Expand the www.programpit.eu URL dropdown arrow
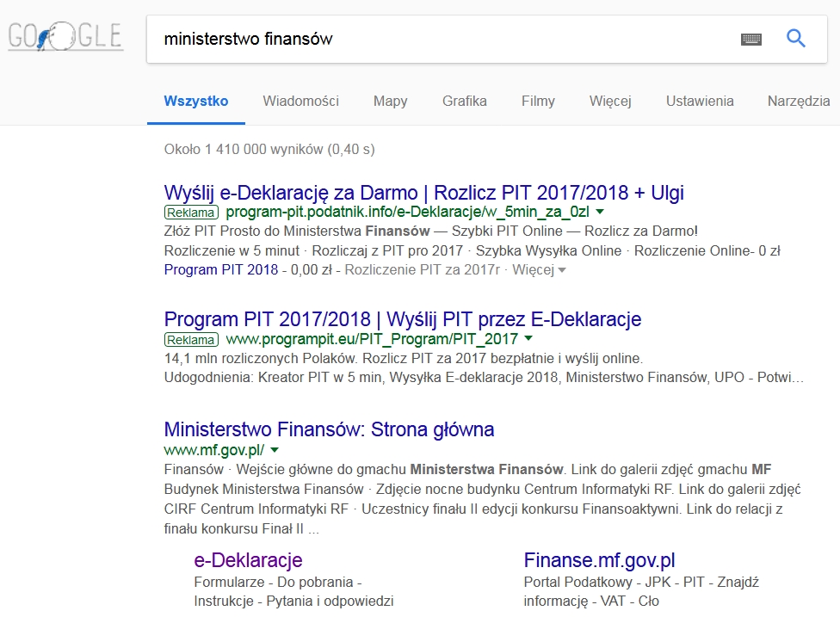The height and width of the screenshot is (617, 840). (x=528, y=339)
